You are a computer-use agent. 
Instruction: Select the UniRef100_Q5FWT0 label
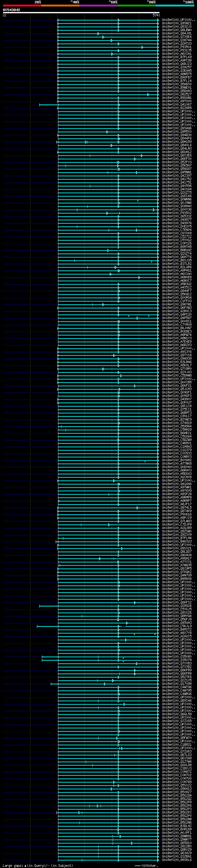176,737
